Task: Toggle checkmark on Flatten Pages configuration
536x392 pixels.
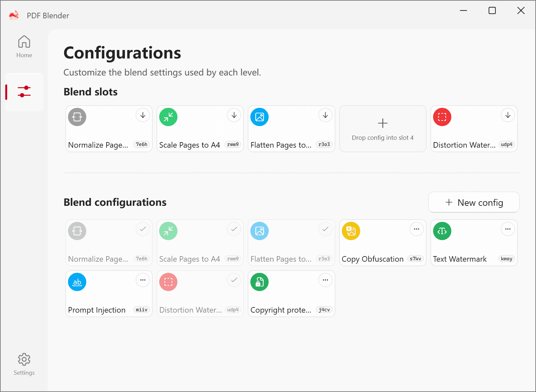Action: pyautogui.click(x=325, y=229)
